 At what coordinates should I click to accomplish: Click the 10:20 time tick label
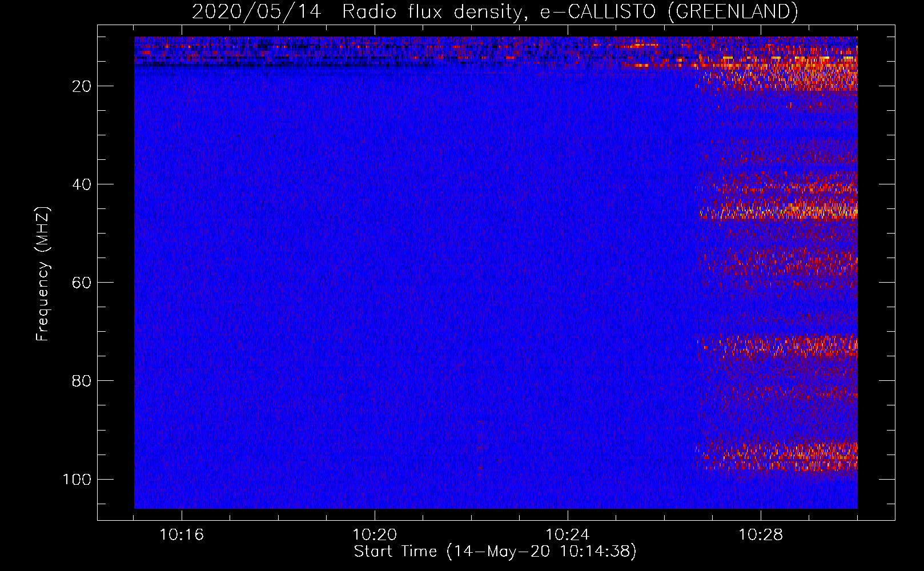(x=375, y=534)
